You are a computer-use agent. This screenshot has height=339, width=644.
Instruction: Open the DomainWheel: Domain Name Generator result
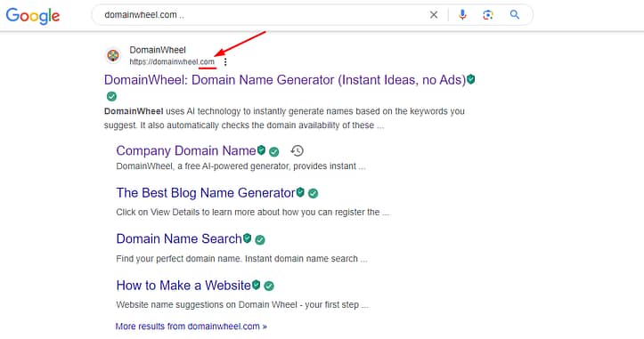tap(285, 79)
